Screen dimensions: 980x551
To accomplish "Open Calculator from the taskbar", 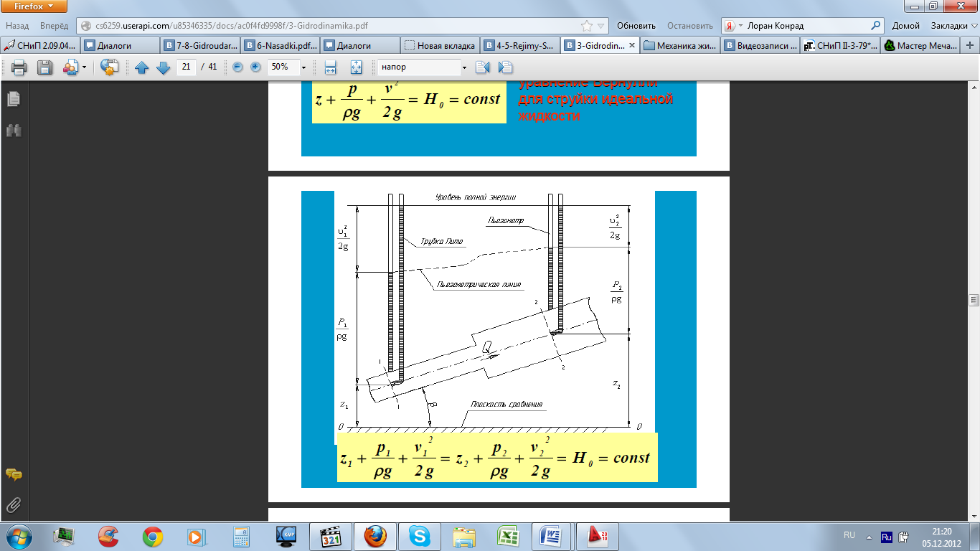I will [241, 537].
